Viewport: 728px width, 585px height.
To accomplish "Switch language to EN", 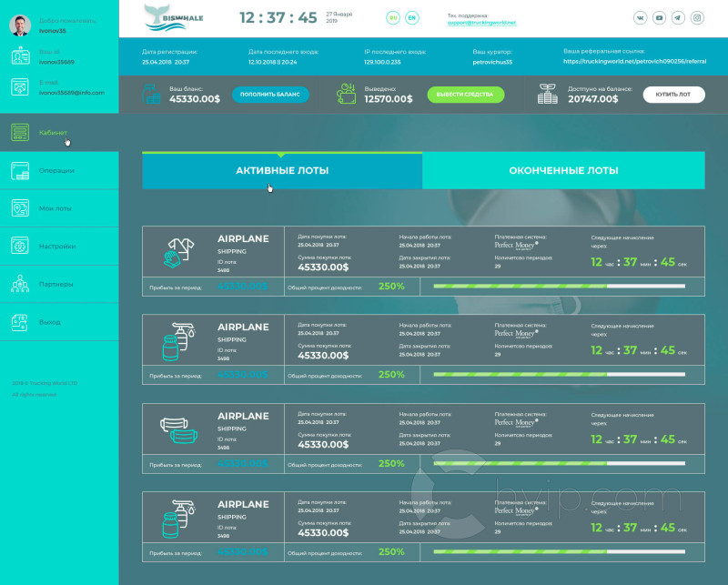I will click(412, 18).
